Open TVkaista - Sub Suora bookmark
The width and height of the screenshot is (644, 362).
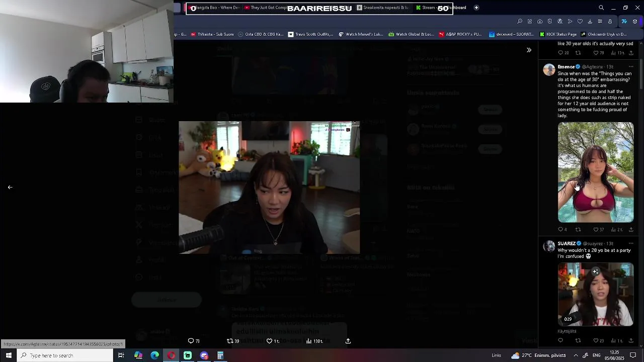212,34
